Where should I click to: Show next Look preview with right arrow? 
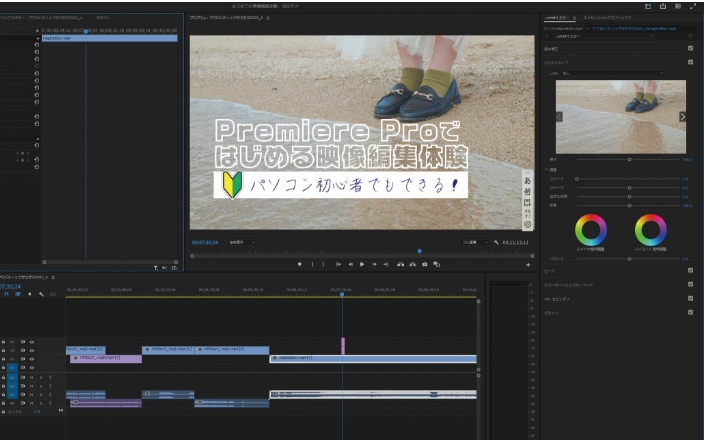click(683, 116)
